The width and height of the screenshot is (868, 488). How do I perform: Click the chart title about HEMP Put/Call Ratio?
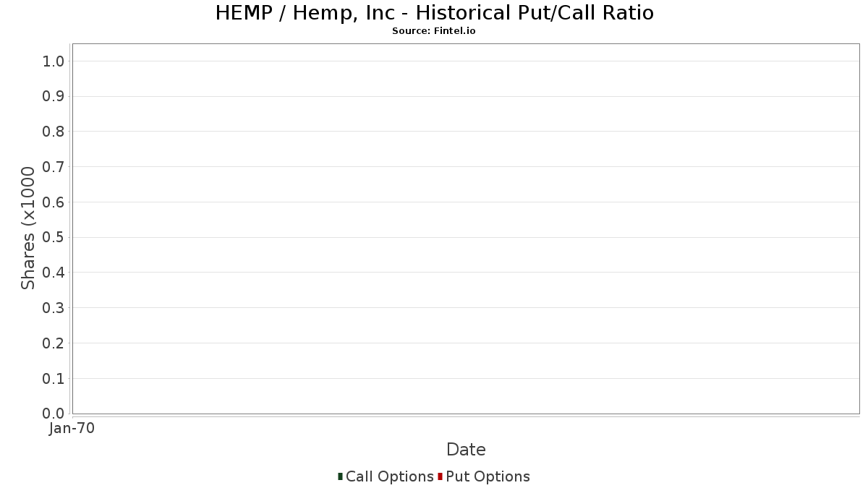(x=434, y=13)
